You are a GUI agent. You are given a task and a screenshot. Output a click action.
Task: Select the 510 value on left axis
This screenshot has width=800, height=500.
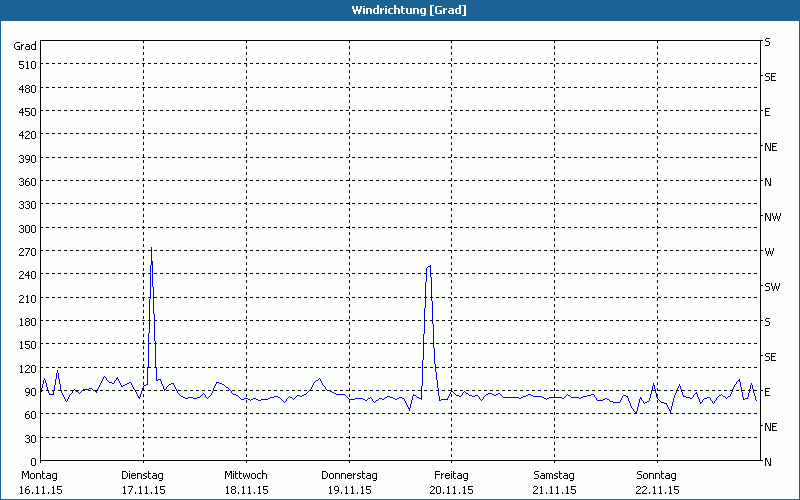[25, 65]
